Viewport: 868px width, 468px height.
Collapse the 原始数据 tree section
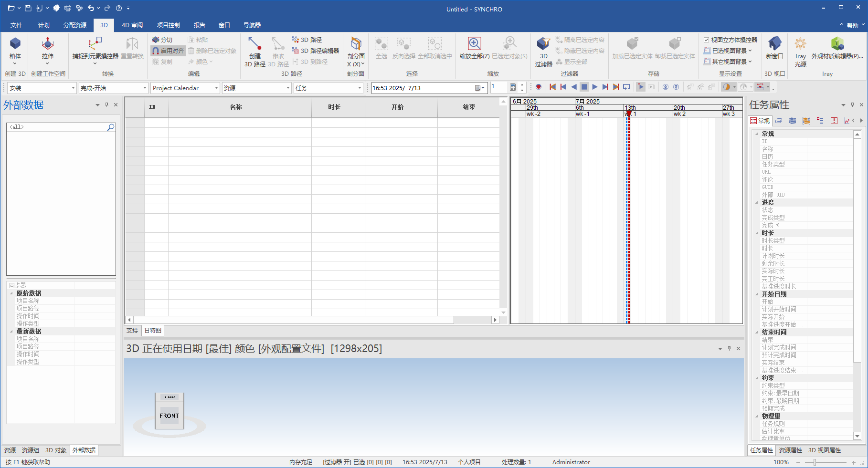[x=11, y=292]
